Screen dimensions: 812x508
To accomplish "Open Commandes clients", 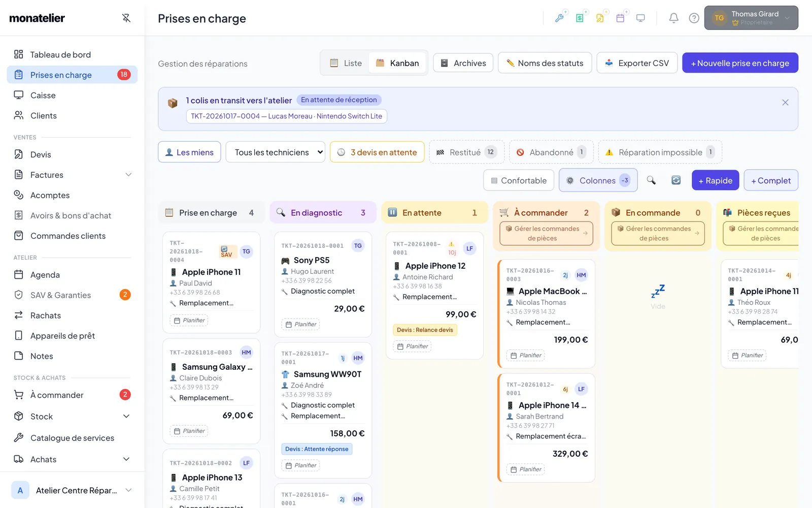I will click(72, 236).
